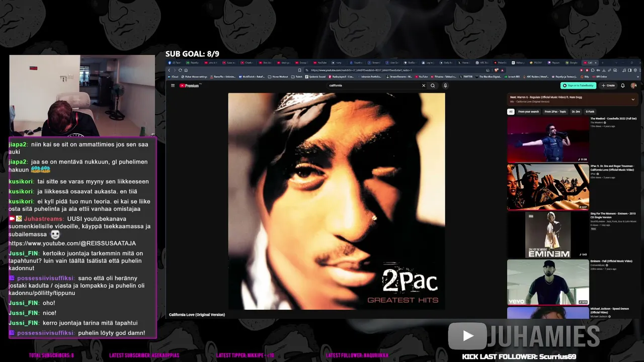Click the YouTube search magnifier button

pos(433,85)
